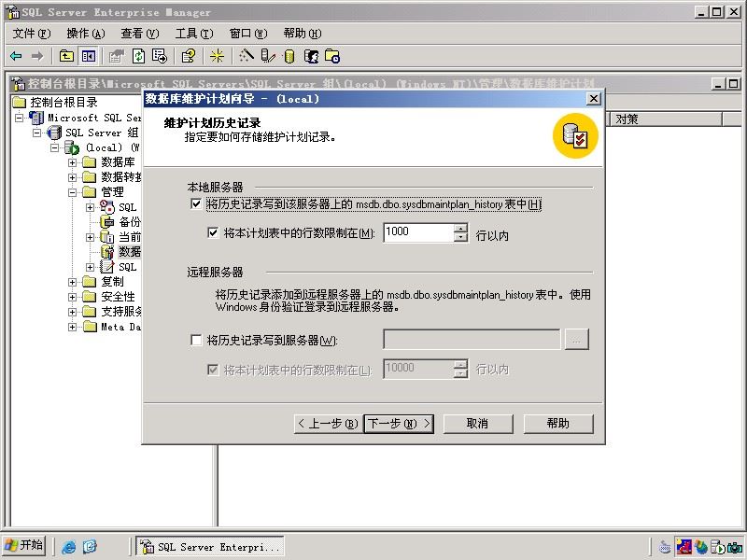Toggle write history to msdb.dbo.sysdbmaintplan_history checkbox
This screenshot has height=560, width=747.
click(x=196, y=204)
